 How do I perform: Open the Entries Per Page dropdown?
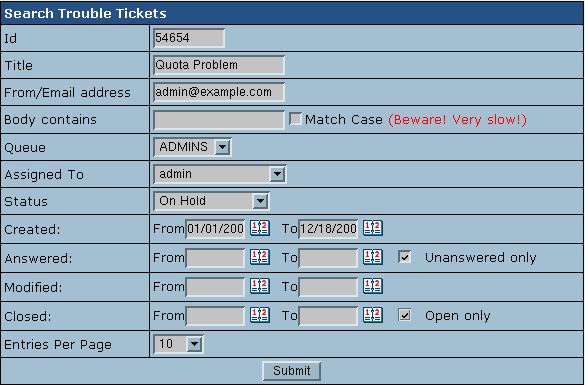click(x=178, y=344)
